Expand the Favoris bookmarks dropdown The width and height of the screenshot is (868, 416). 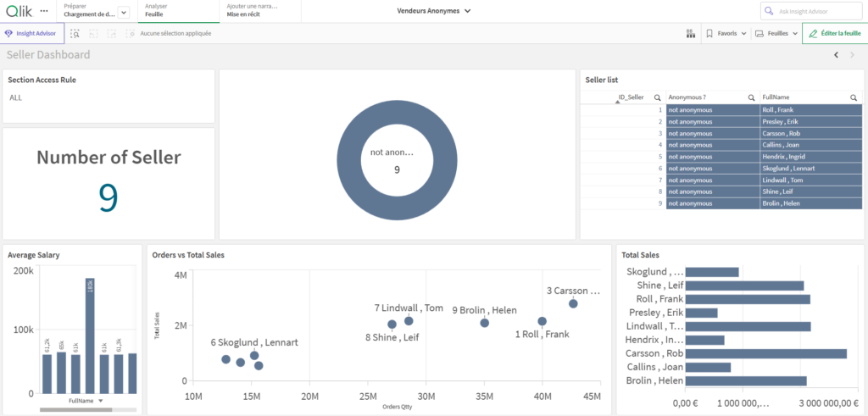point(726,33)
